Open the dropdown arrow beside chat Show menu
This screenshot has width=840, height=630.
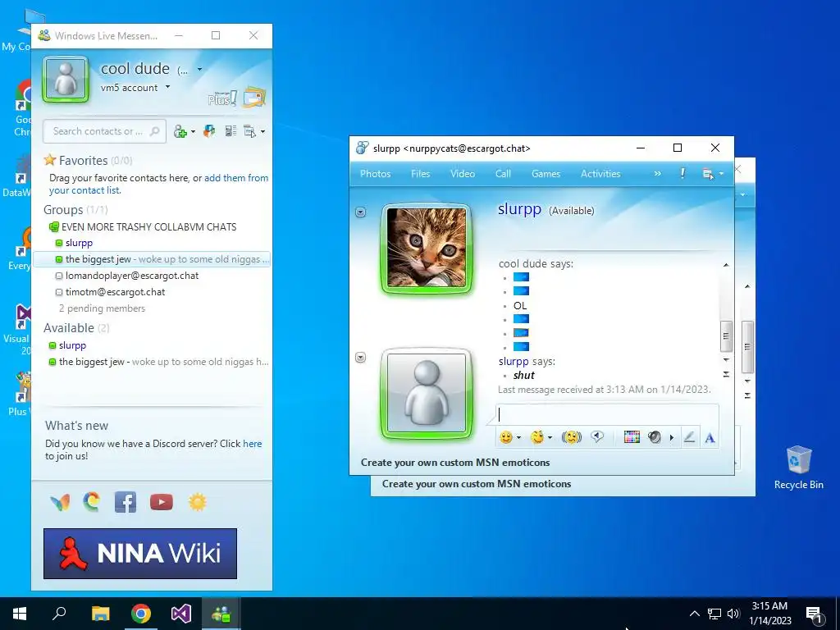[722, 174]
